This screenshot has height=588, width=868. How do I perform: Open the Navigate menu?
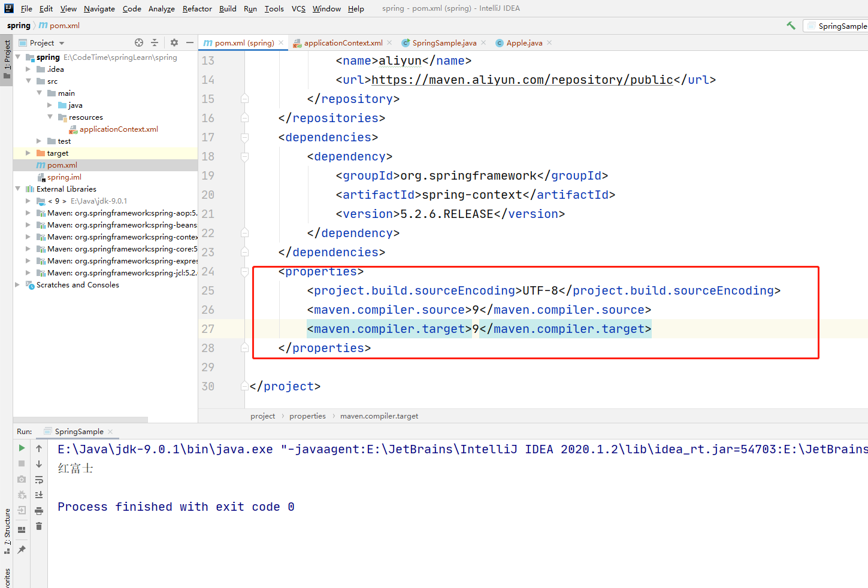click(x=99, y=8)
